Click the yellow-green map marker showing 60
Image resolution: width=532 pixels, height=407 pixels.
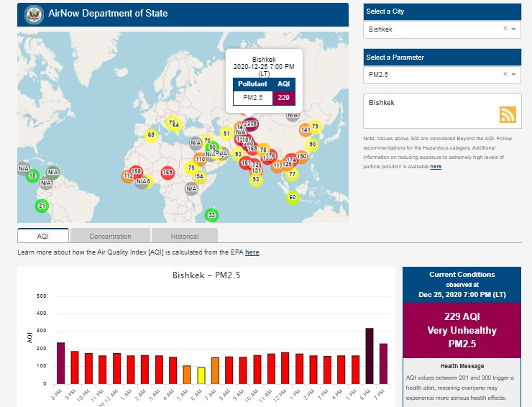click(292, 198)
